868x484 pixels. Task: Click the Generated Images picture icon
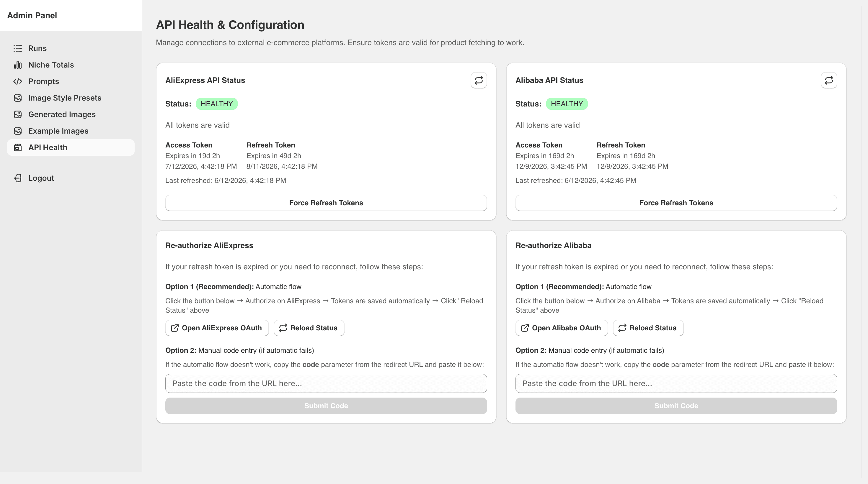tap(17, 114)
